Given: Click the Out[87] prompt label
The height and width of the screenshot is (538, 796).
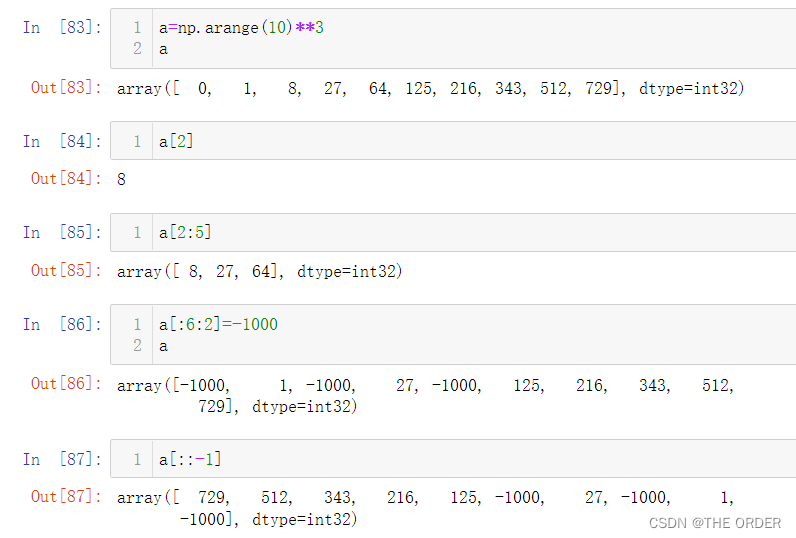Looking at the screenshot, I should (66, 496).
